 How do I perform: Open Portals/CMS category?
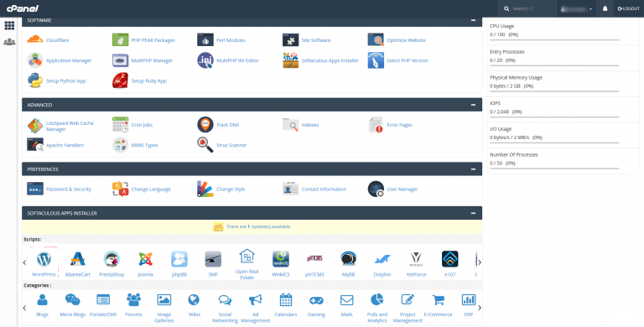coord(103,305)
